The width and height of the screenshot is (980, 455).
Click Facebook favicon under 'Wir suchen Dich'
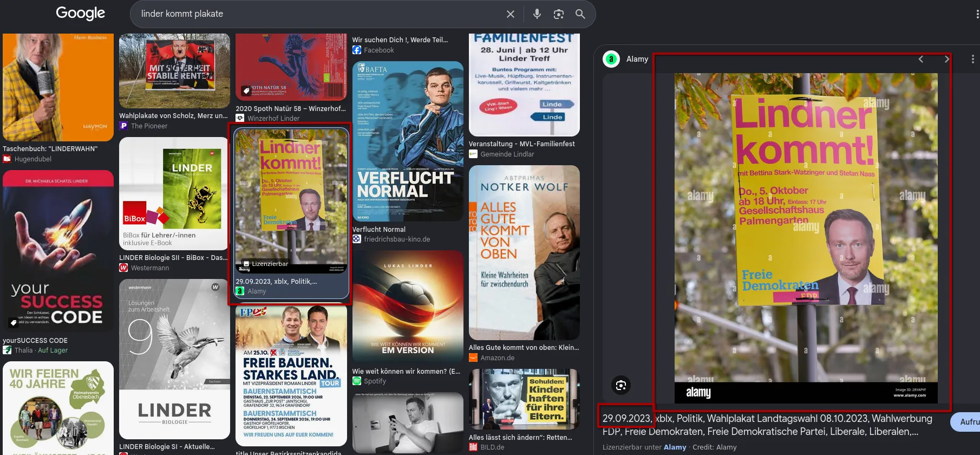point(357,50)
